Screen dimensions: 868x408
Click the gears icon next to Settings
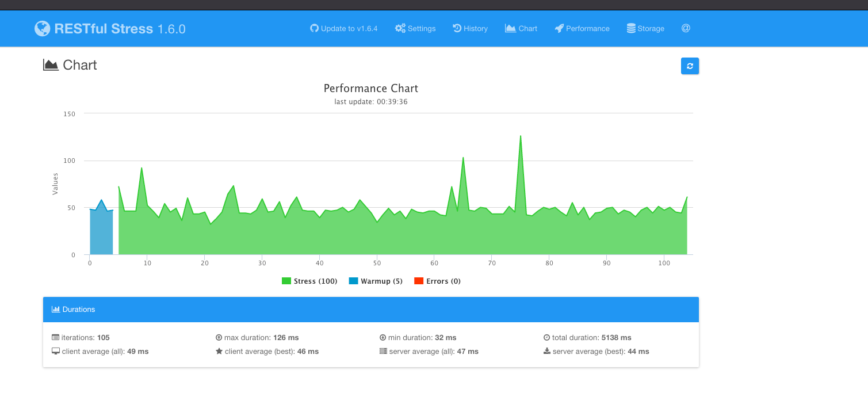point(400,28)
